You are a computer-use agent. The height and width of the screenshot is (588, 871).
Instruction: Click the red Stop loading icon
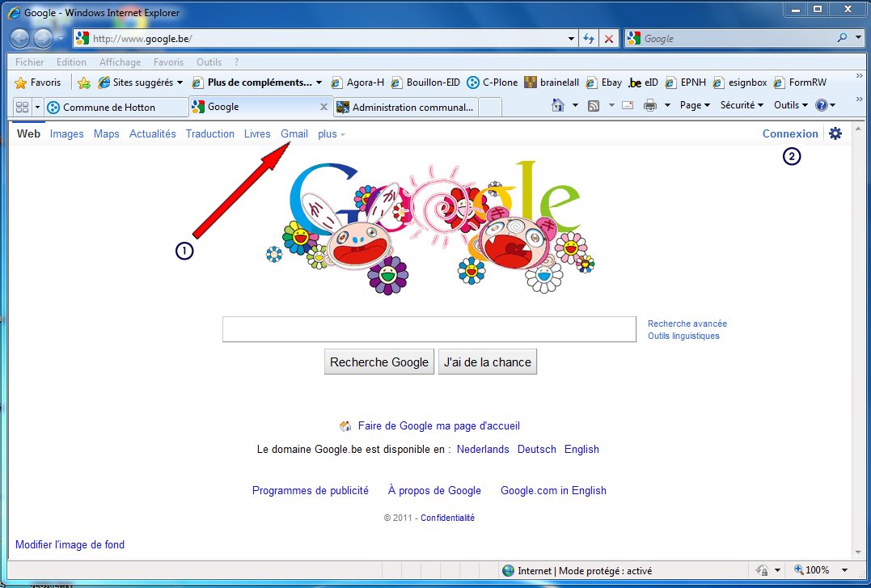click(609, 38)
